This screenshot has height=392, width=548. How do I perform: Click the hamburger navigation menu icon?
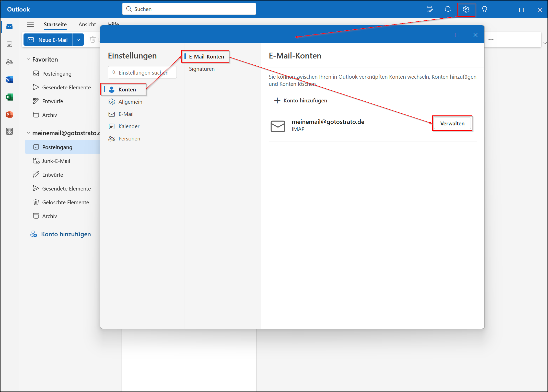pos(30,24)
